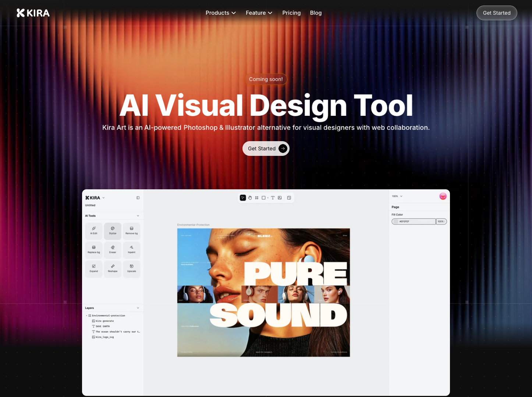This screenshot has height=397, width=532.
Task: Choose the Upscale AI tool
Action: pos(131,268)
